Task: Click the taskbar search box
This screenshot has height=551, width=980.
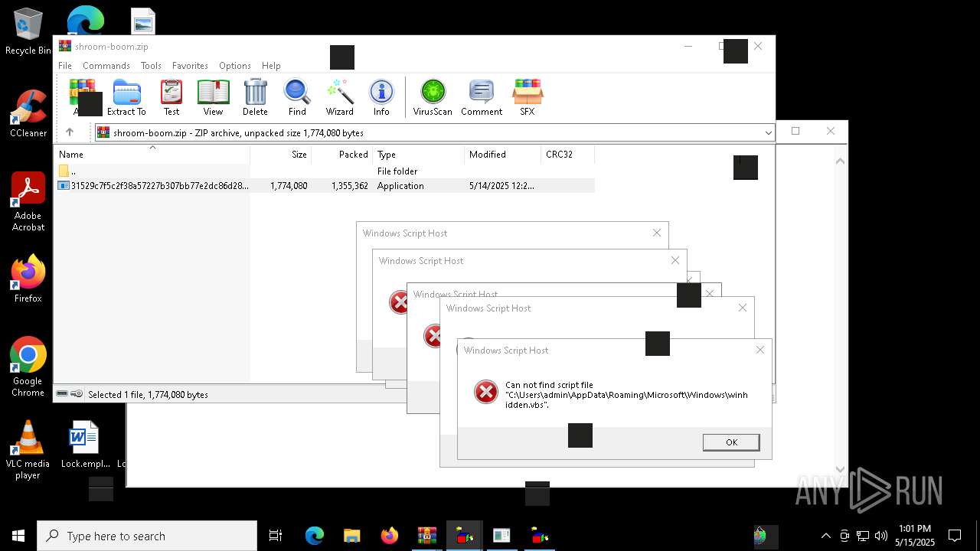Action: [x=147, y=536]
